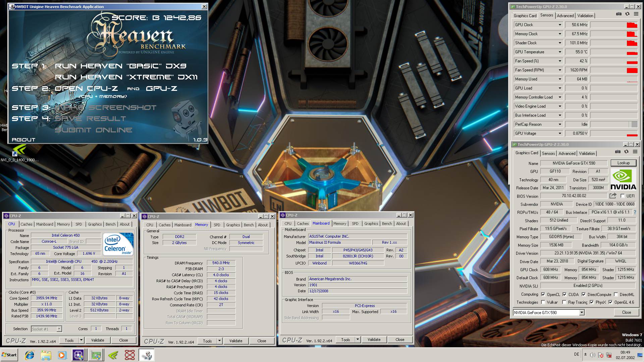Click the HWBOT Heaven robot taskbar icon

tap(147, 355)
